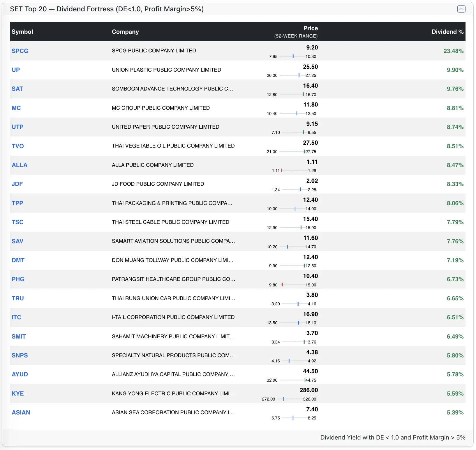Viewport: 476px width, 450px height.
Task: Select JD FOOD PUBLIC COMPANY LIMITED
Action: pyautogui.click(x=158, y=184)
